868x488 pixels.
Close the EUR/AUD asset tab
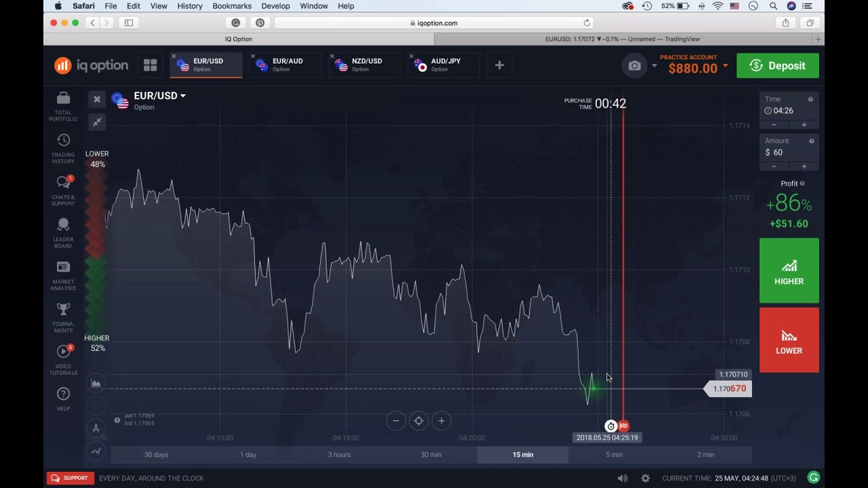pyautogui.click(x=253, y=56)
